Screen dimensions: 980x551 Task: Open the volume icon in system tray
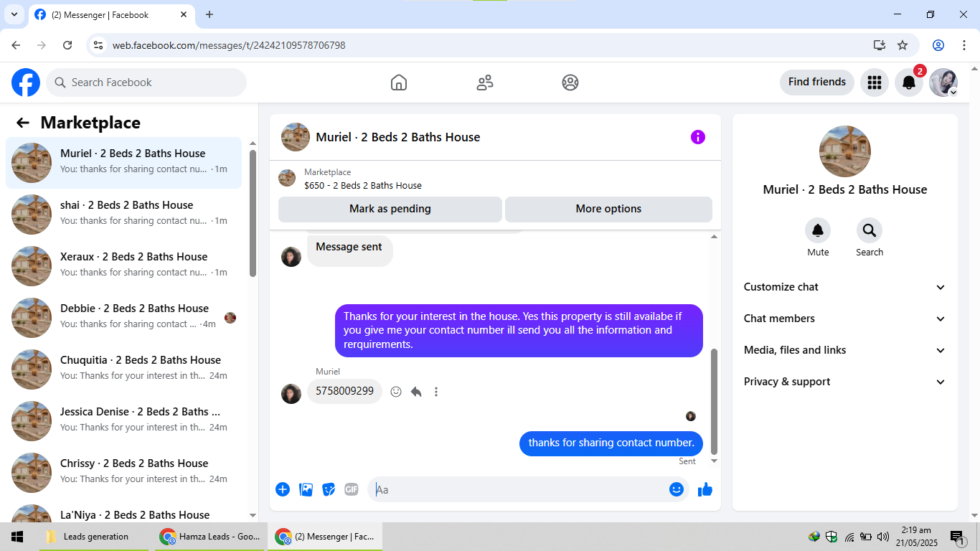click(x=882, y=537)
